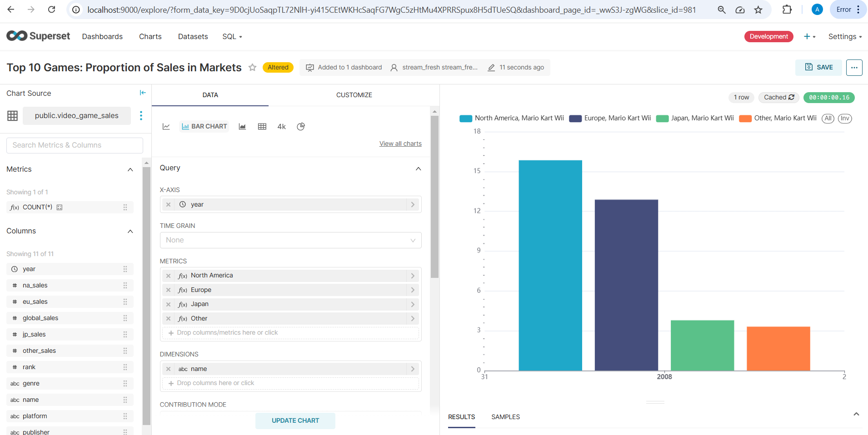Screen dimensions: 868x435
Task: Select the BAR CHART visualization type
Action: [x=204, y=127]
